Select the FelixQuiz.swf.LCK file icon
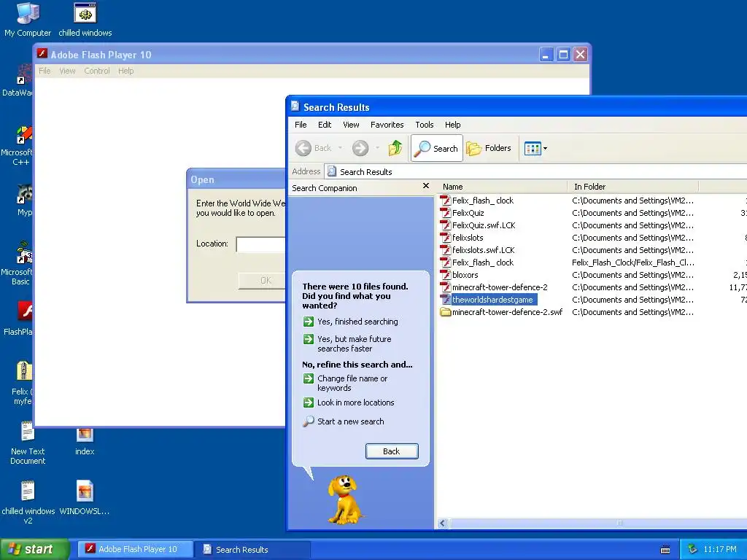This screenshot has height=560, width=747. 446,225
